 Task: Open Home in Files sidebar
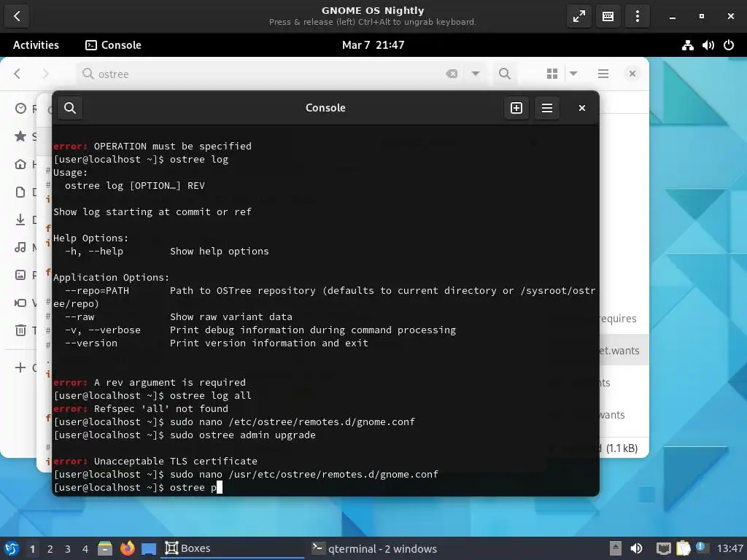click(x=22, y=165)
